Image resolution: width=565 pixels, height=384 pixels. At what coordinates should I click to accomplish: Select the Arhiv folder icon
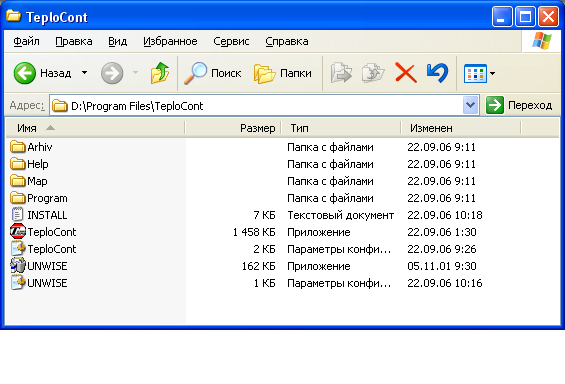[x=18, y=147]
